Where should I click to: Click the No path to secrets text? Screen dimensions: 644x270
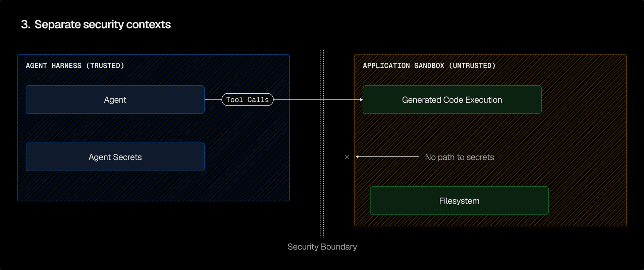459,157
